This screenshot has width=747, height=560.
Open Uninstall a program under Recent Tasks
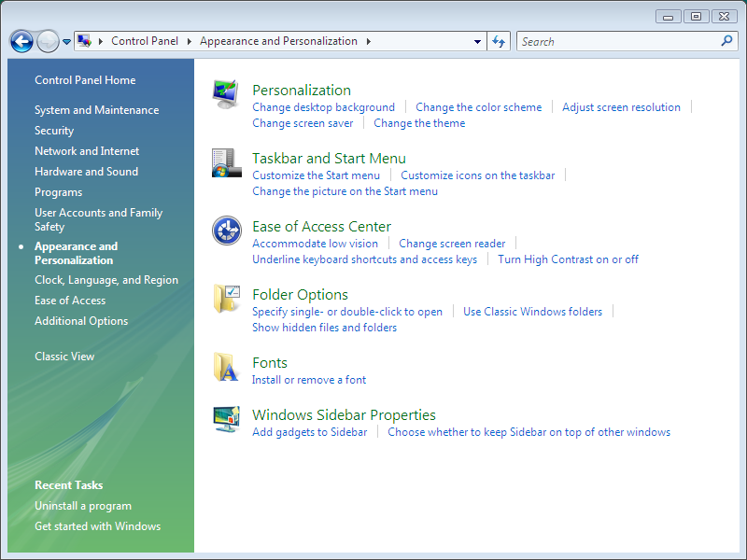[82, 505]
